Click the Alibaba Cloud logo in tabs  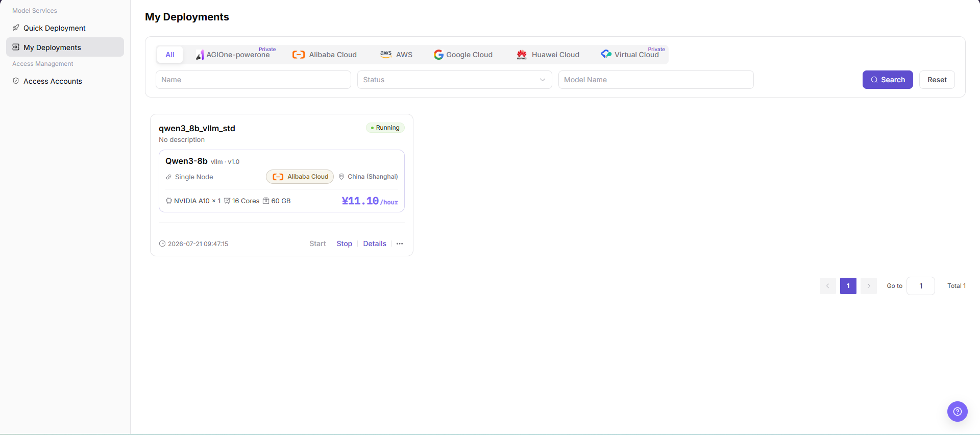(299, 55)
